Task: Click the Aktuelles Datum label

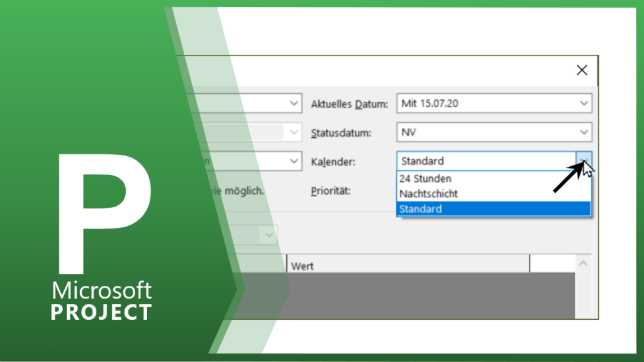Action: (x=349, y=104)
